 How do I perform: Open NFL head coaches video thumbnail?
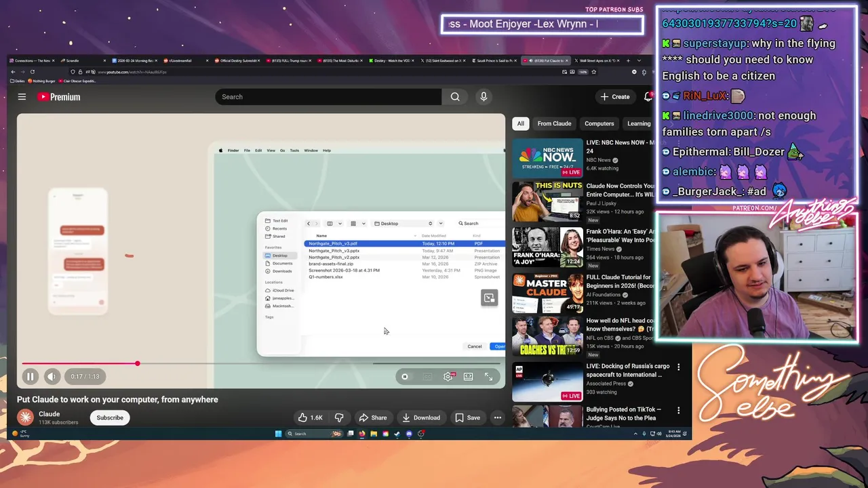click(x=547, y=336)
